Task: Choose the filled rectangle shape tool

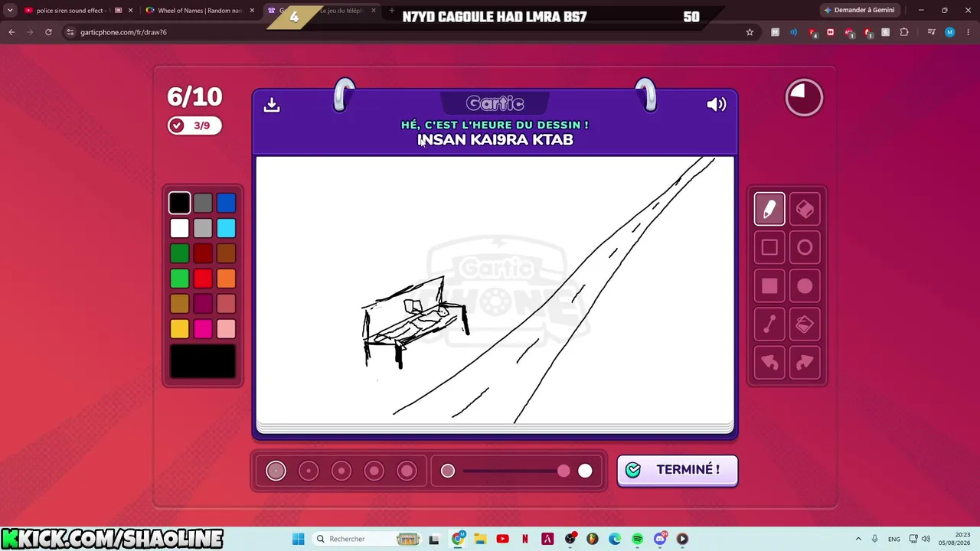Action: coord(769,286)
